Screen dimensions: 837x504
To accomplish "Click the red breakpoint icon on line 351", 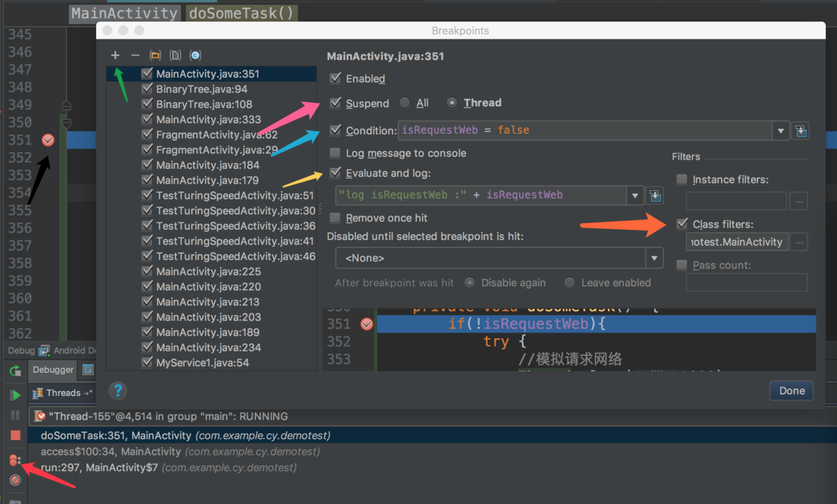I will [x=47, y=140].
